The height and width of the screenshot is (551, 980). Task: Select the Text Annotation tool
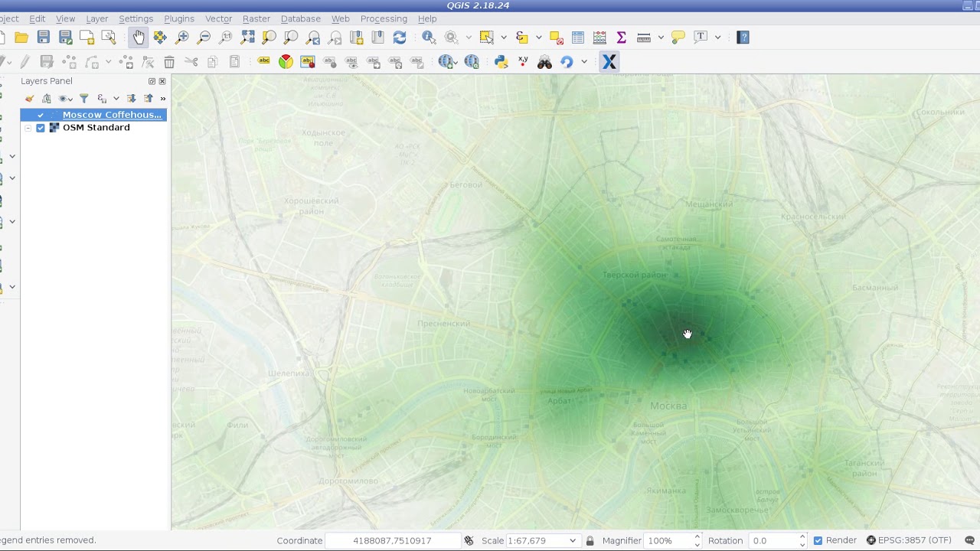pos(701,37)
